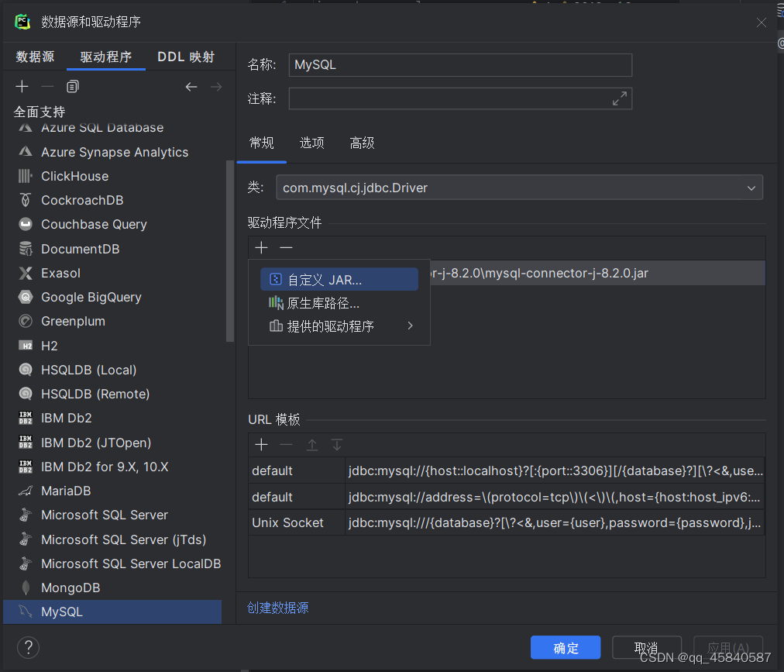Open the driver class dropdown
Viewport: 784px width, 672px height.
751,188
